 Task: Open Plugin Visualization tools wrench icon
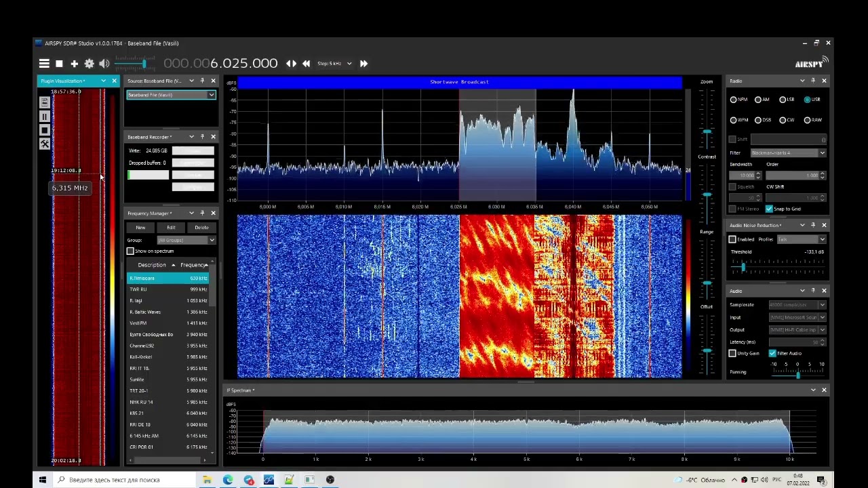click(x=45, y=144)
